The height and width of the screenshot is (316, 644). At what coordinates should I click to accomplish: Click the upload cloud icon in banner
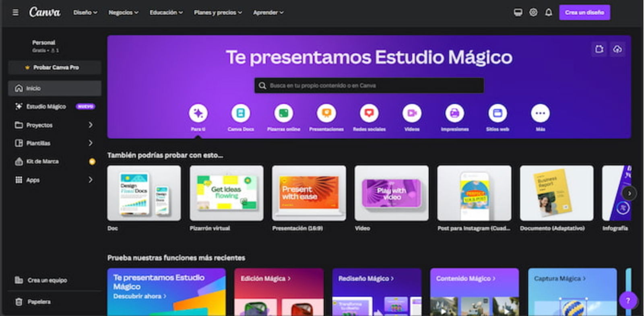617,49
